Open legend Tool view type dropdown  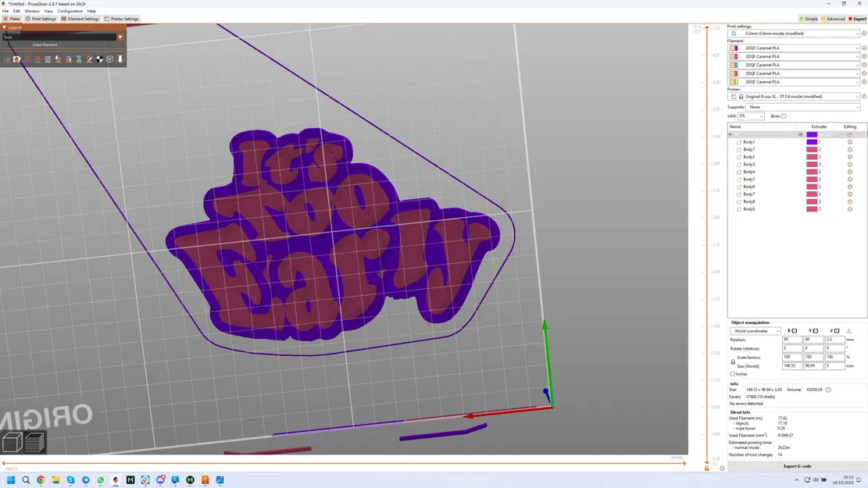pos(63,37)
